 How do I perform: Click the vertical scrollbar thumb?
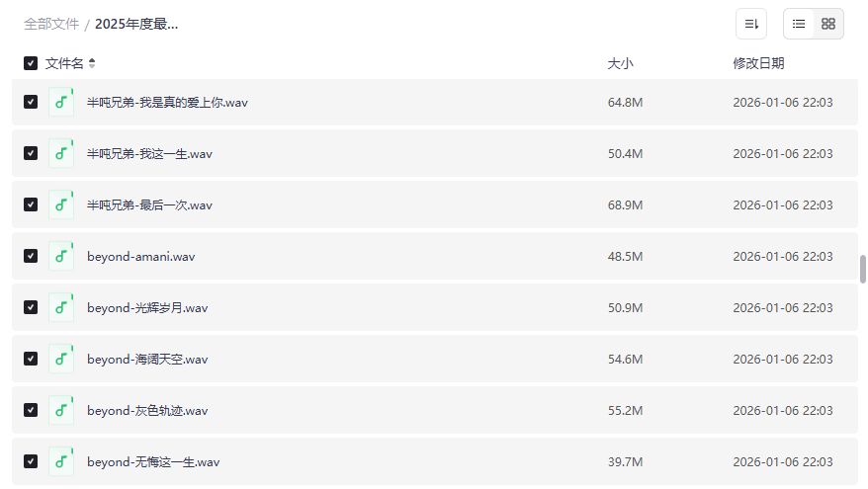point(862,269)
